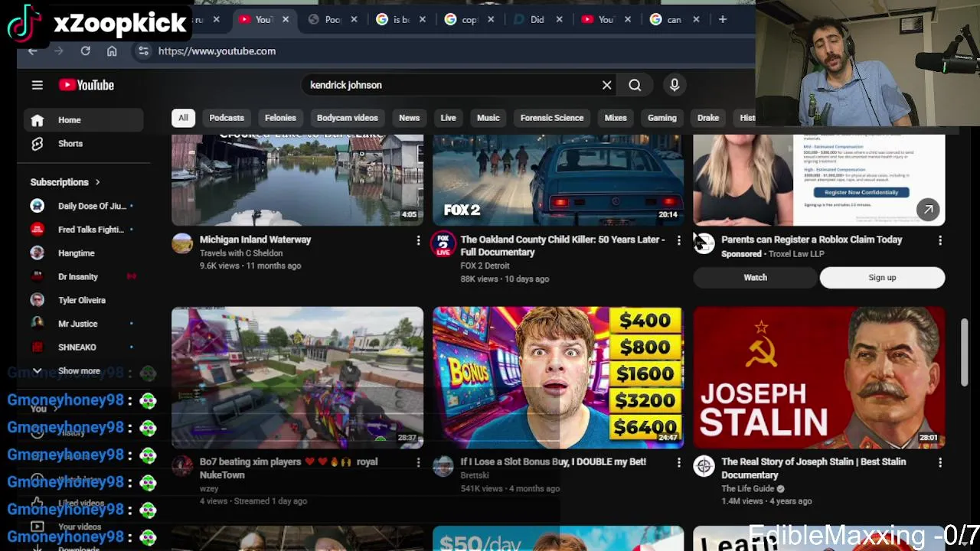Image resolution: width=980 pixels, height=551 pixels.
Task: Click the browser address bar URL
Action: click(217, 51)
